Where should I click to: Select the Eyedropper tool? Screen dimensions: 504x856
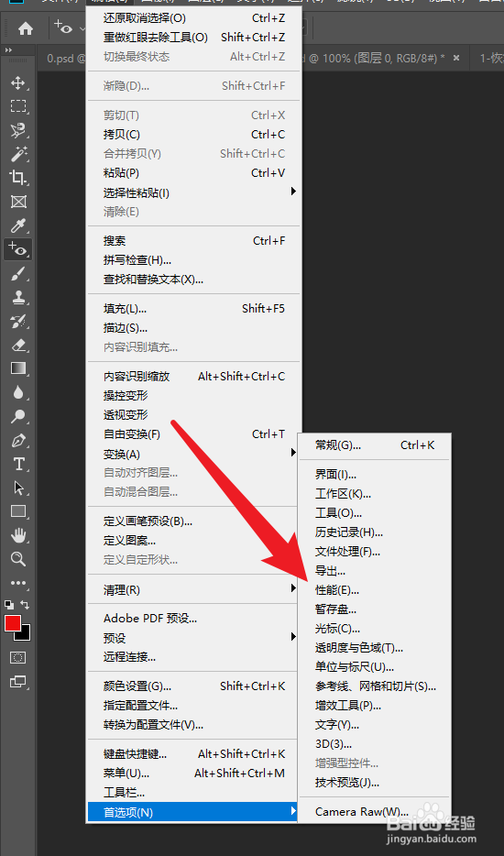click(x=18, y=225)
